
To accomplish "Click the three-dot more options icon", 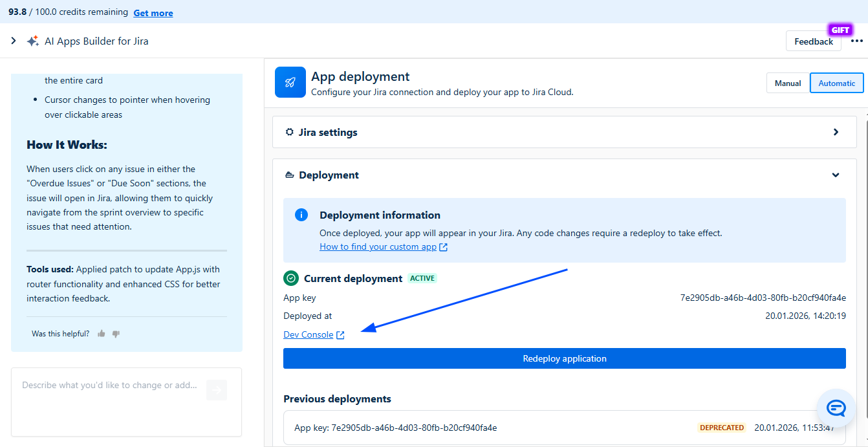I will click(x=857, y=41).
